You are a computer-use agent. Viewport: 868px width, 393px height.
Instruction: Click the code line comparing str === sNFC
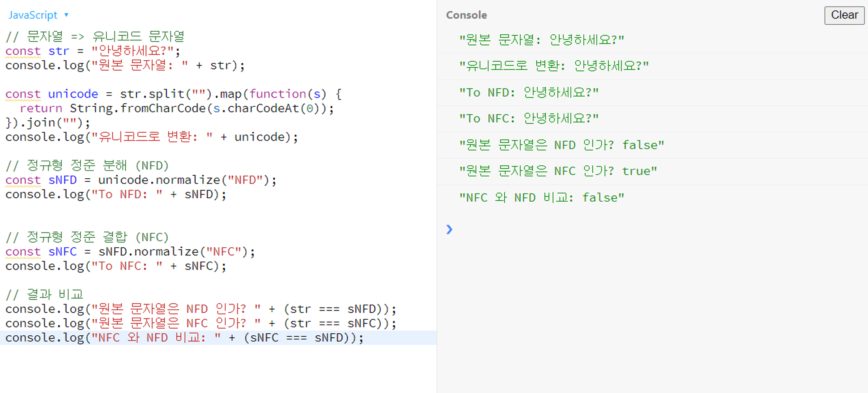pyautogui.click(x=201, y=323)
